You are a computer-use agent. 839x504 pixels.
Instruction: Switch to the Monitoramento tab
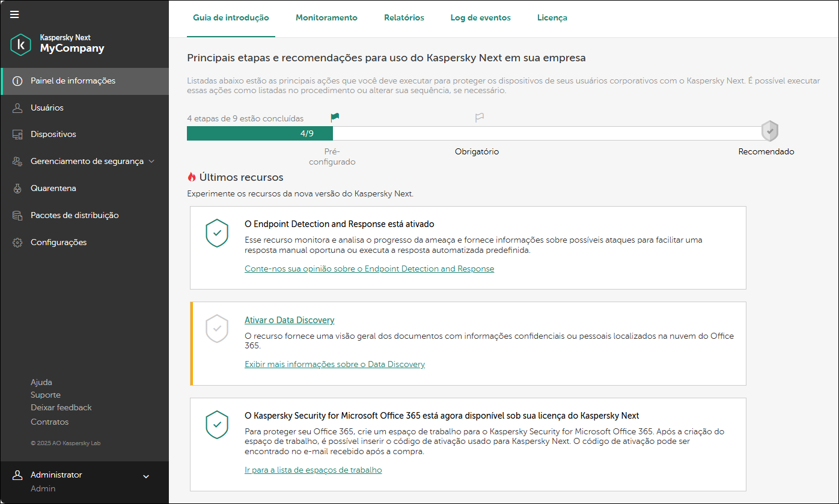pyautogui.click(x=326, y=17)
